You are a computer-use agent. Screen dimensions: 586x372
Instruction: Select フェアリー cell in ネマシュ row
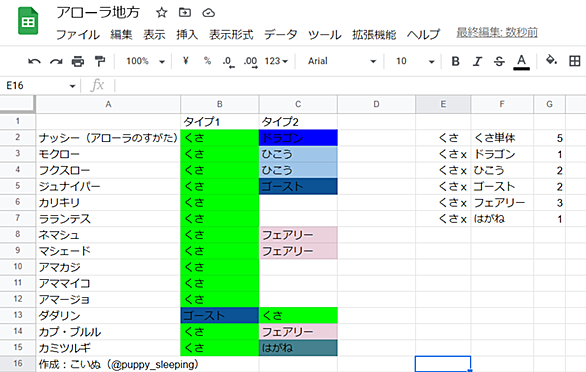298,234
